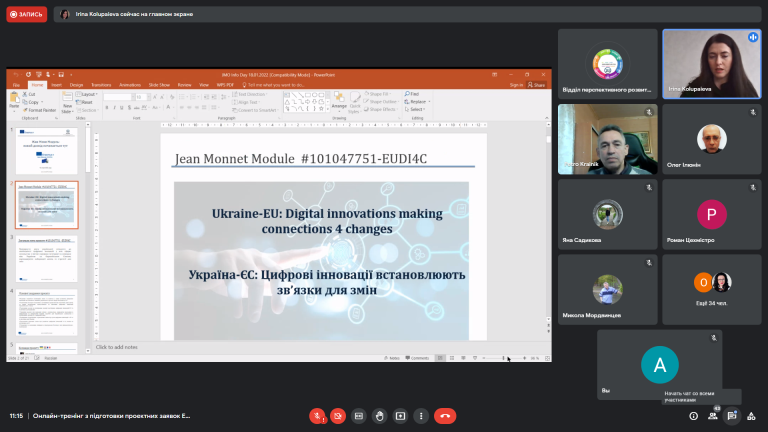
Task: Select the Format Painter tool
Action: (39, 110)
